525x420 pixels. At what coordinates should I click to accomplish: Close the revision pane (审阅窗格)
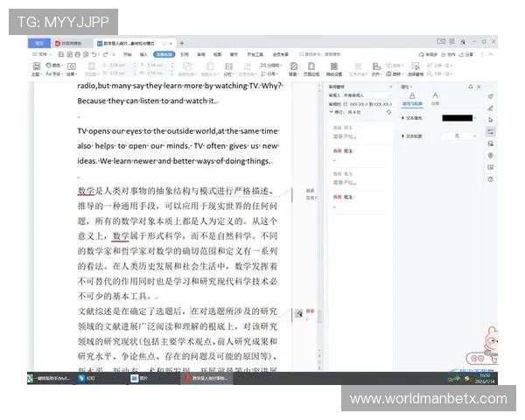(x=390, y=87)
